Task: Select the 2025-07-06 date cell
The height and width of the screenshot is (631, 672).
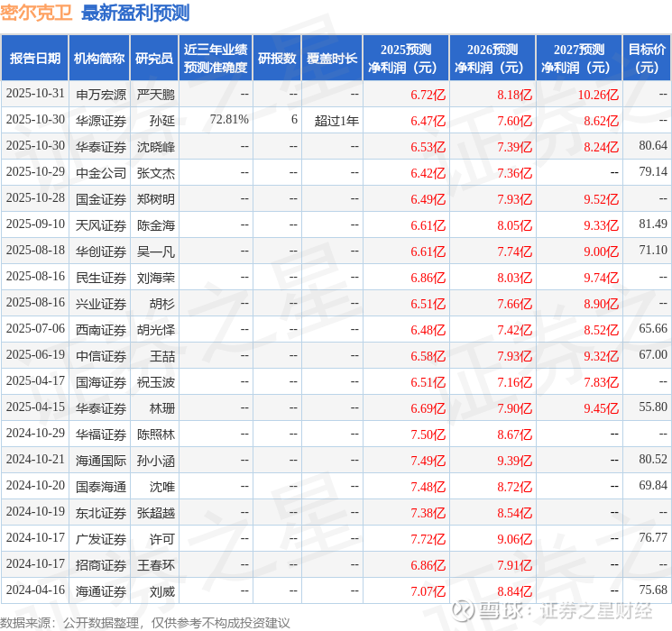Action: 35,328
